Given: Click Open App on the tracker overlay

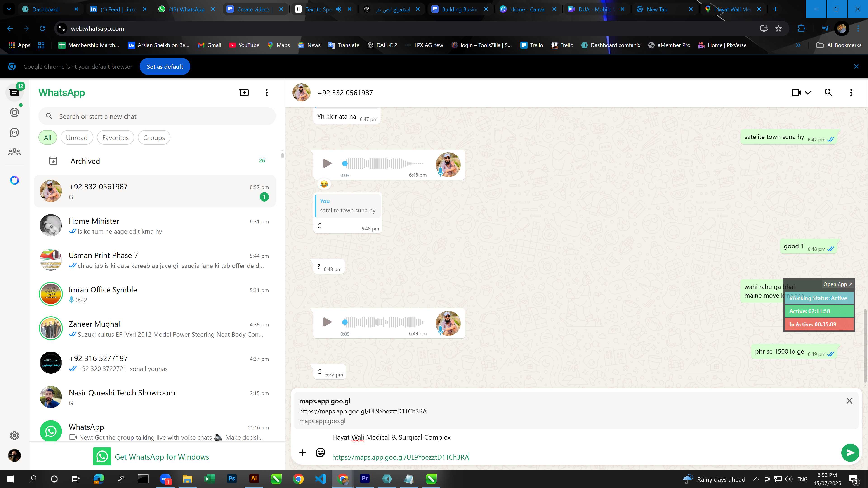Looking at the screenshot, I should pos(837,284).
